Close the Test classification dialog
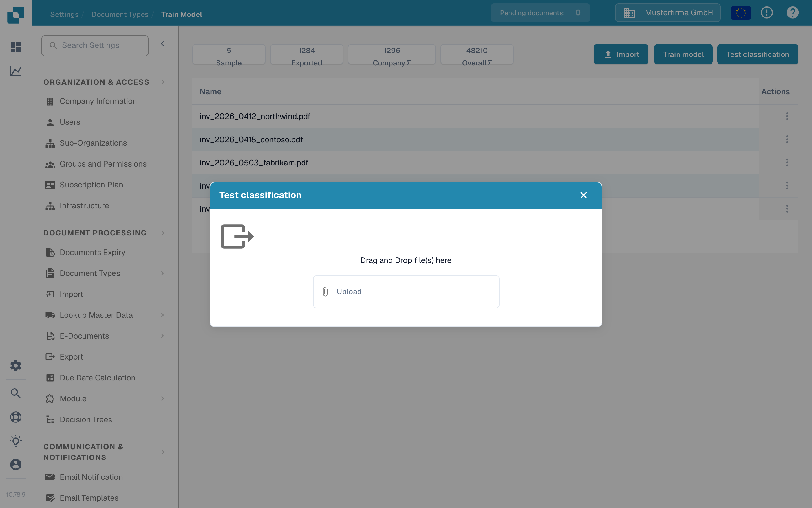 (x=584, y=195)
